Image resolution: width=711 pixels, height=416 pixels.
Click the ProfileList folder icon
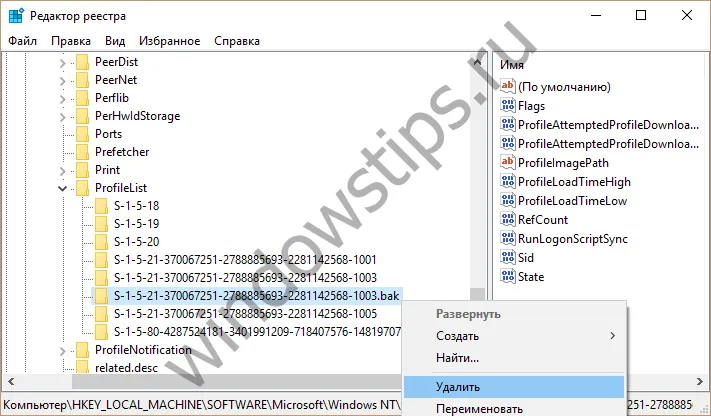(x=83, y=188)
